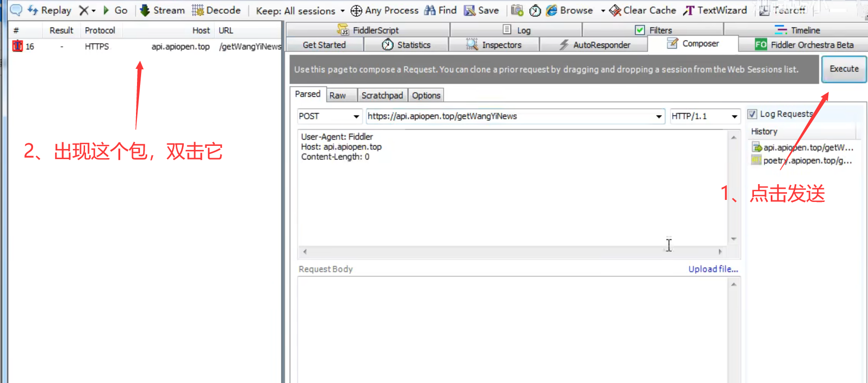Click the comment speech bubble icon
Screen dimensions: 868x383
(x=16, y=10)
